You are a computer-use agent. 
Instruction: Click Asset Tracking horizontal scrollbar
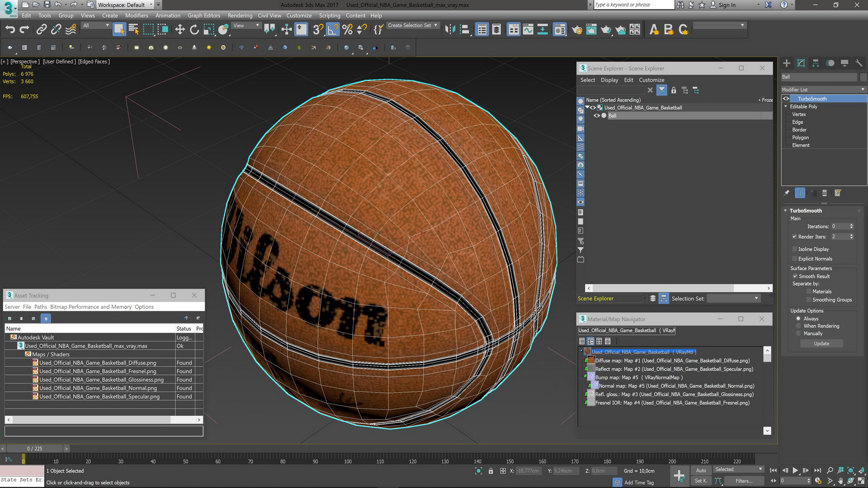[x=104, y=420]
